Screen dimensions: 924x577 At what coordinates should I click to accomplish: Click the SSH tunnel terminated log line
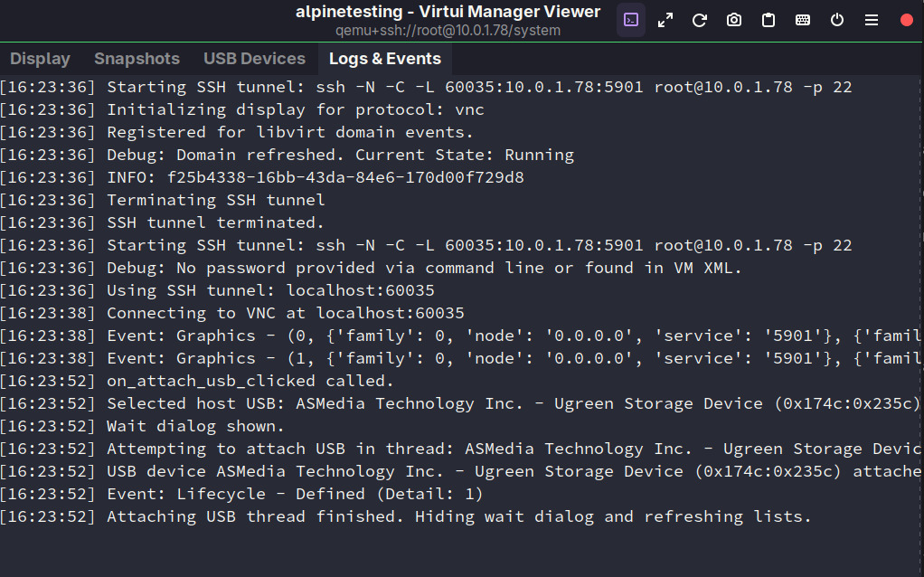[217, 222]
